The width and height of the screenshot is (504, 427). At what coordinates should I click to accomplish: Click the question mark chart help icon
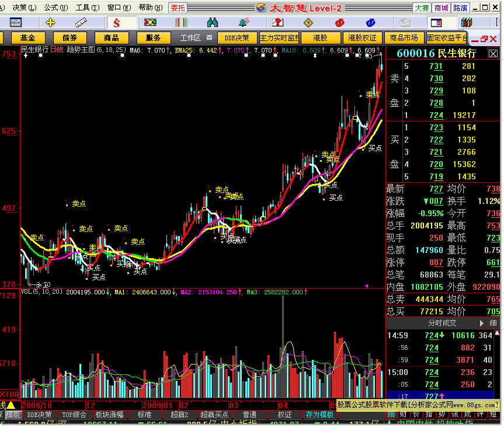pos(277,23)
